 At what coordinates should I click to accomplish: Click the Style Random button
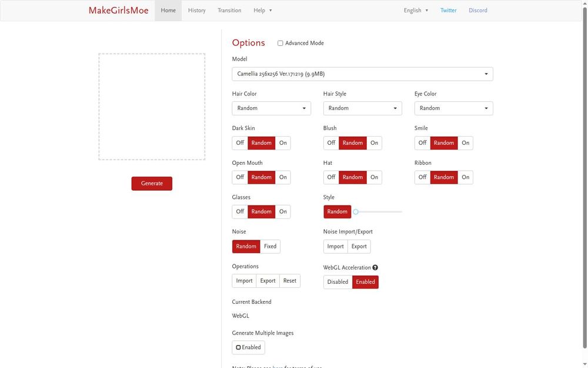(337, 212)
